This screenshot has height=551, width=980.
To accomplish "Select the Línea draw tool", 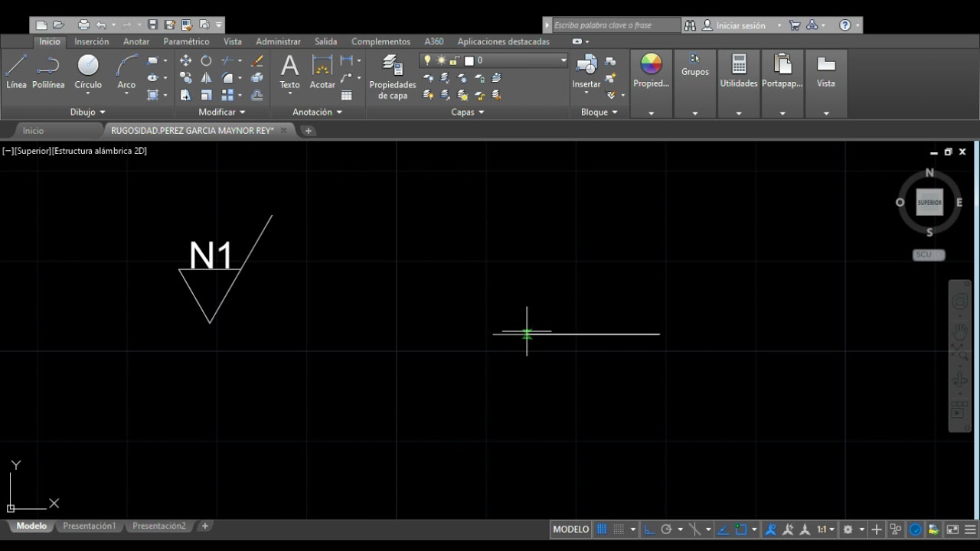I will tap(16, 72).
